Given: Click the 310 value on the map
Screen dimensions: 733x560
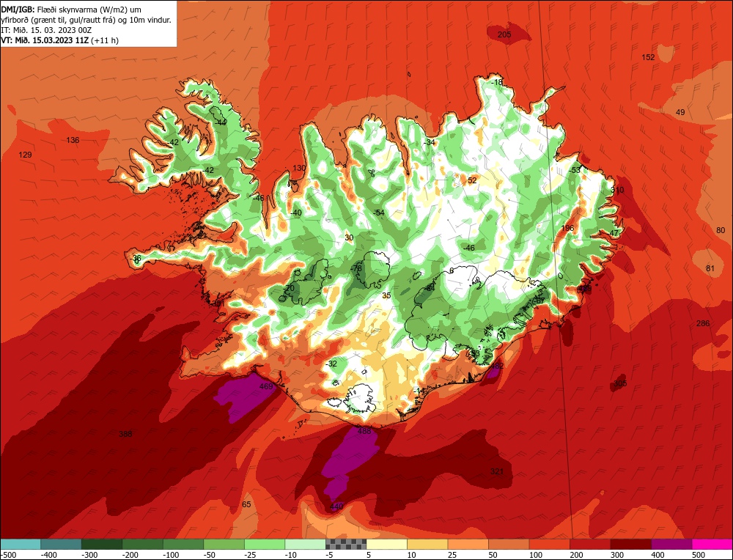Looking at the screenshot, I should 617,191.
